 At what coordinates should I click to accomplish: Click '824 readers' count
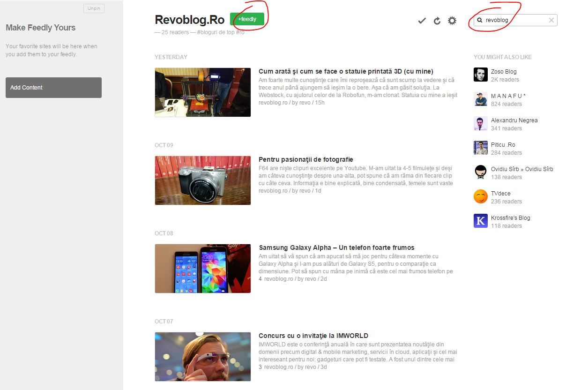[x=506, y=104]
